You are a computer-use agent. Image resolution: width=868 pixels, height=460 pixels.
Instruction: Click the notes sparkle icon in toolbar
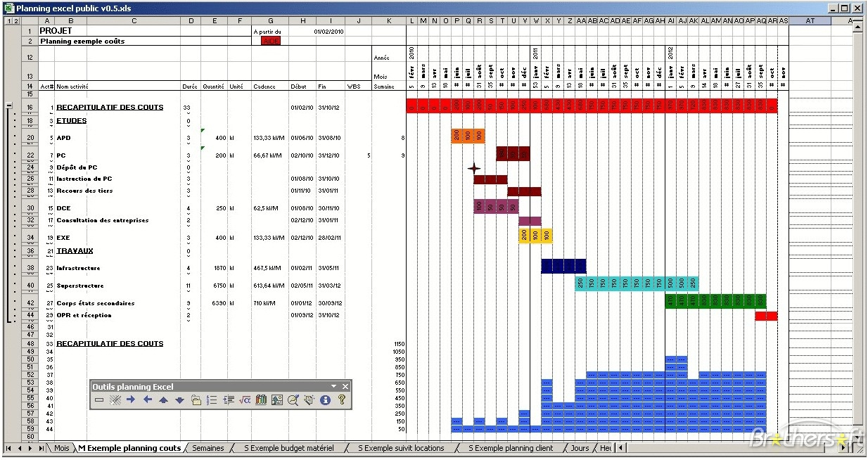tap(309, 400)
